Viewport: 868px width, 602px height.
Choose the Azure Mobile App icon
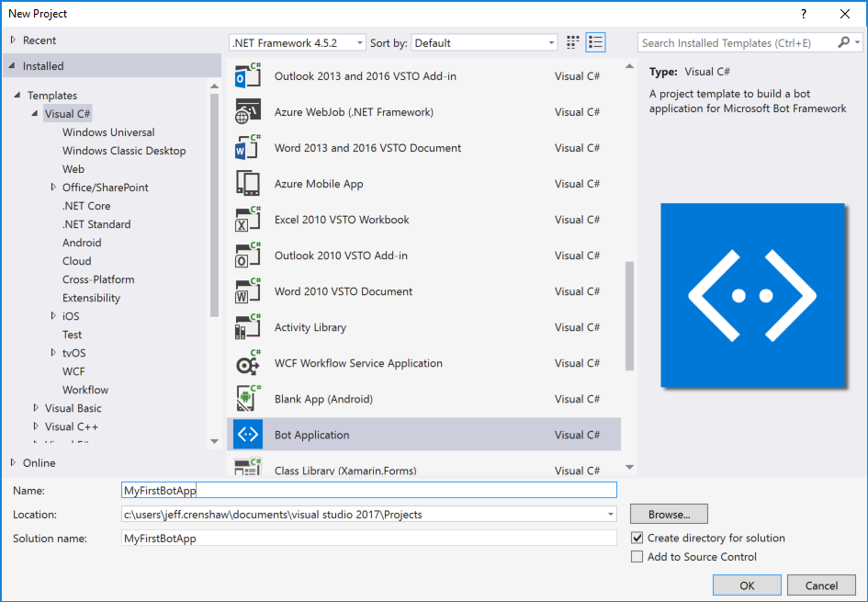click(x=247, y=184)
